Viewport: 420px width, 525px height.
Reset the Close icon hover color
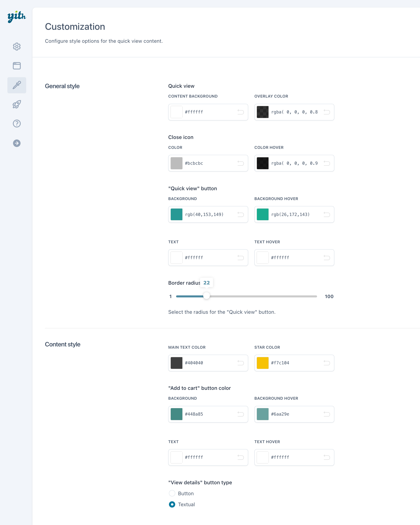326,163
